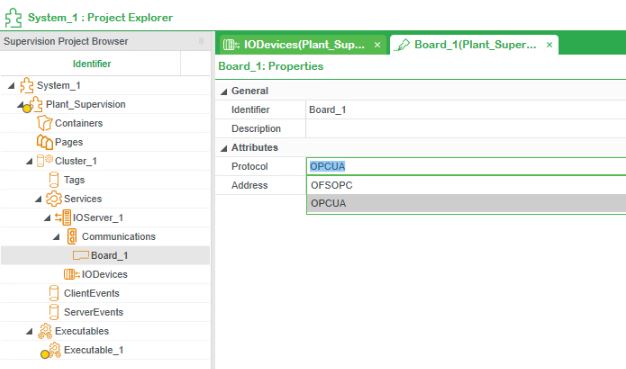Click the empty Description value field

point(466,129)
